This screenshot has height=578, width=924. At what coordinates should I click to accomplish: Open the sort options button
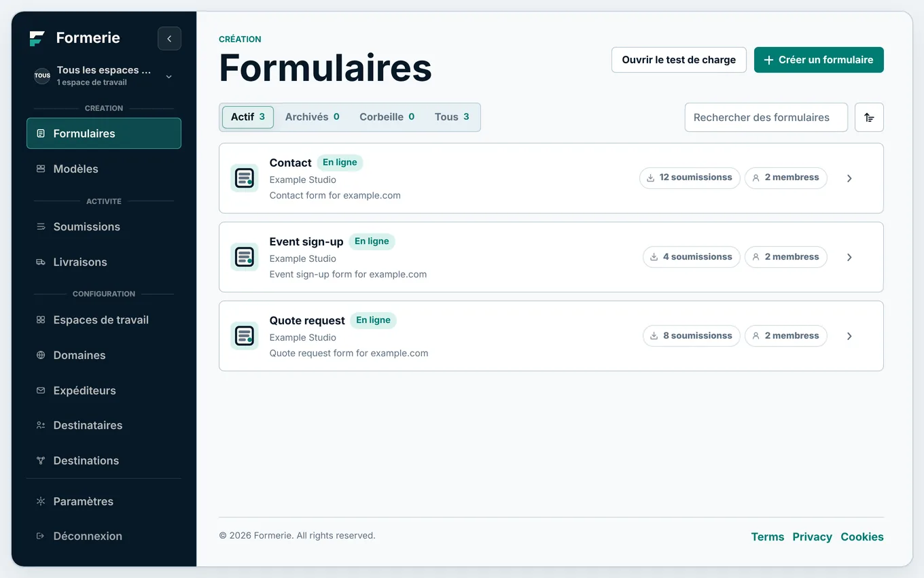[869, 117]
